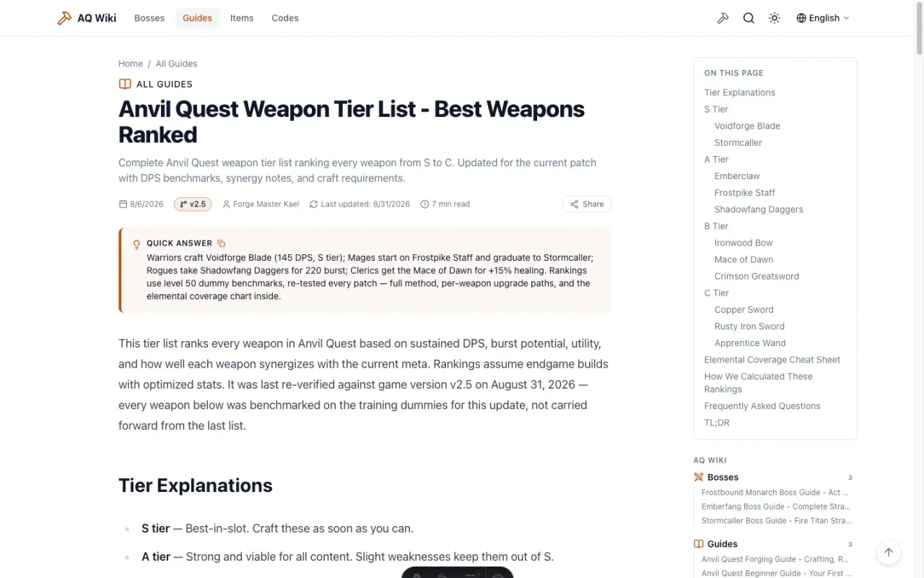
Task: Jump to Ironwood Bow entry
Action: point(744,243)
